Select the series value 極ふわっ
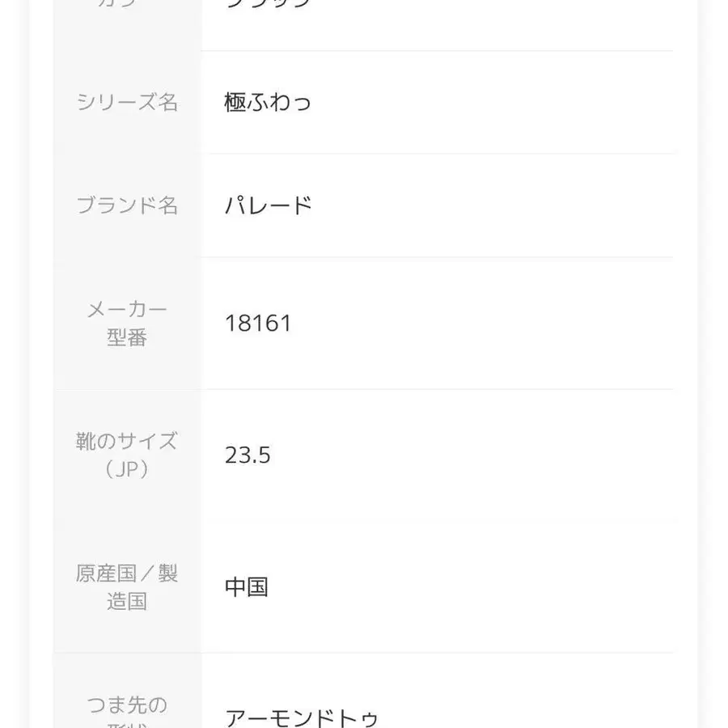Screen dimensions: 728x728 [268, 103]
